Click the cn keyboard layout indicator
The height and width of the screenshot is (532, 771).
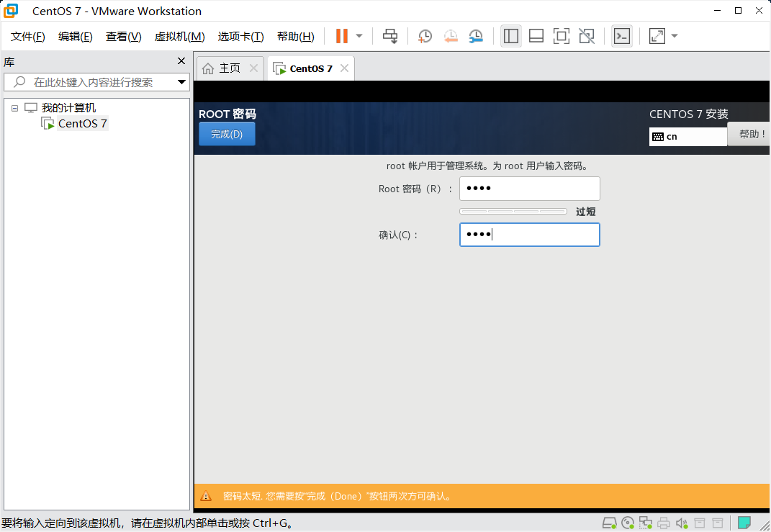tap(687, 137)
